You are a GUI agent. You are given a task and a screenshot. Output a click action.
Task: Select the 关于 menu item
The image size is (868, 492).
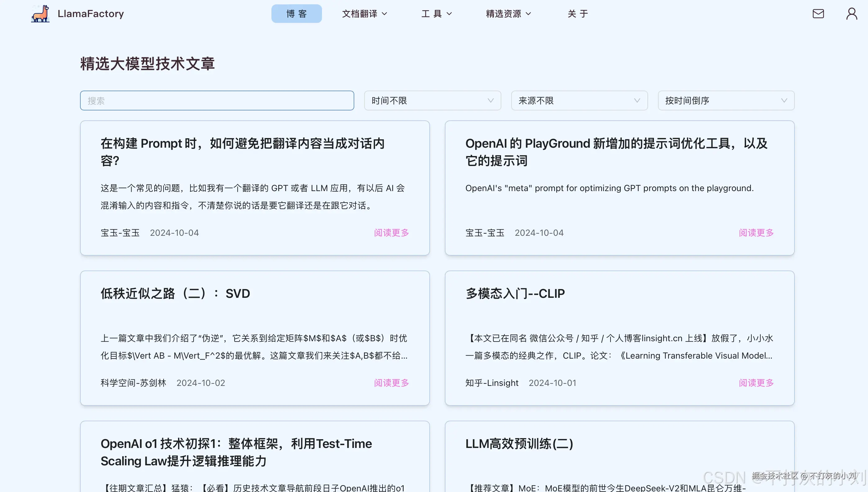point(578,14)
